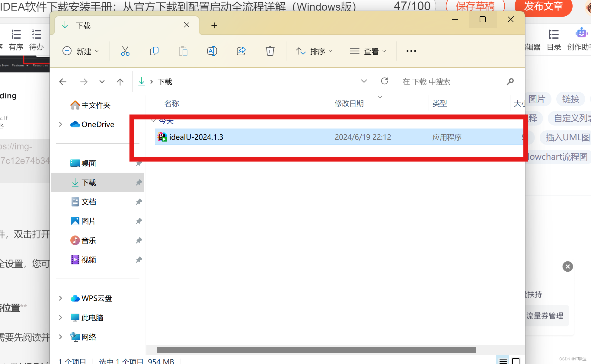Open the See more ellipsis menu
Image resolution: width=591 pixels, height=364 pixels.
[411, 51]
